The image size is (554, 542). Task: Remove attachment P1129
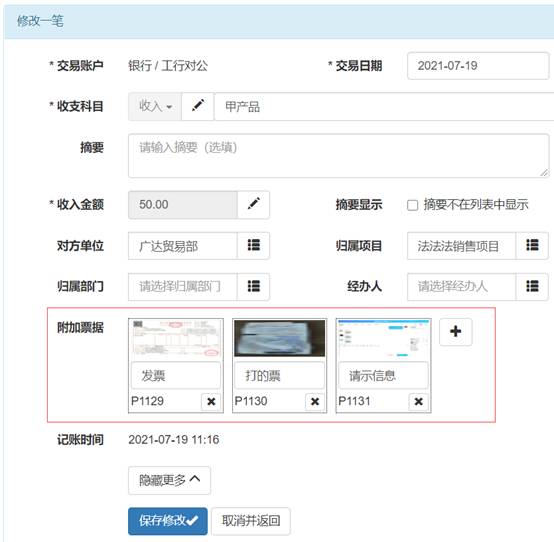[x=211, y=401]
